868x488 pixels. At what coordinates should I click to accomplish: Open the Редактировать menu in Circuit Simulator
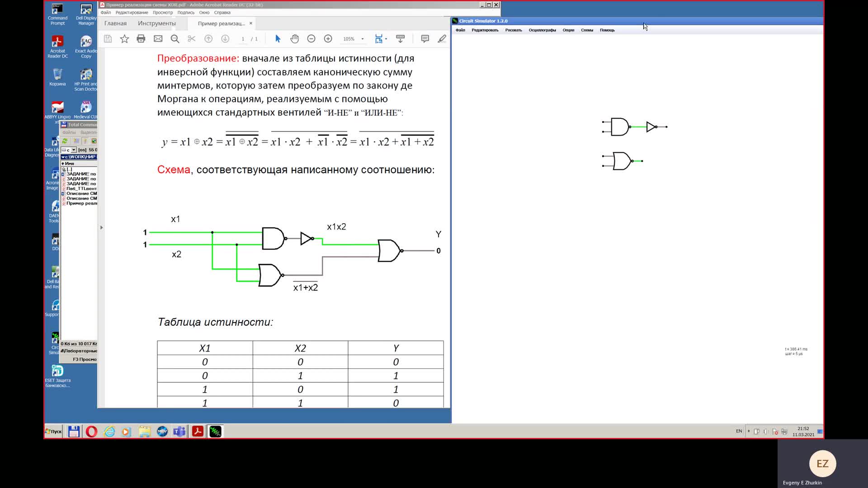coord(485,30)
